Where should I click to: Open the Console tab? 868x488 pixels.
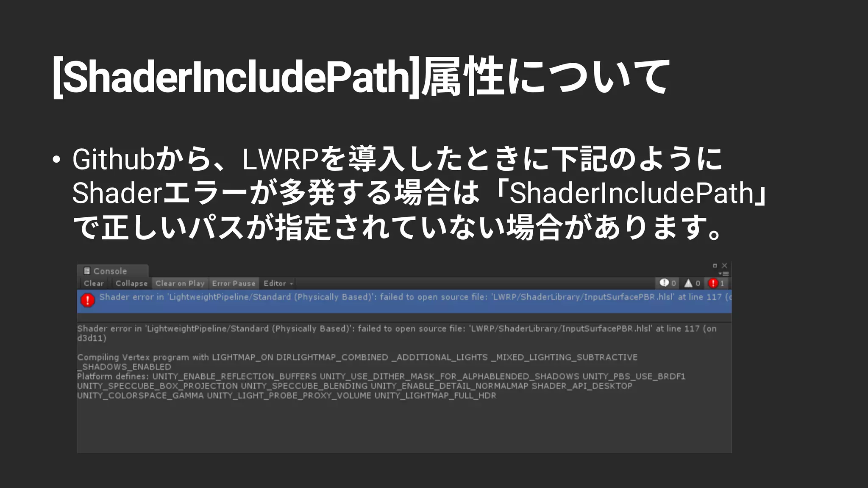pyautogui.click(x=112, y=271)
